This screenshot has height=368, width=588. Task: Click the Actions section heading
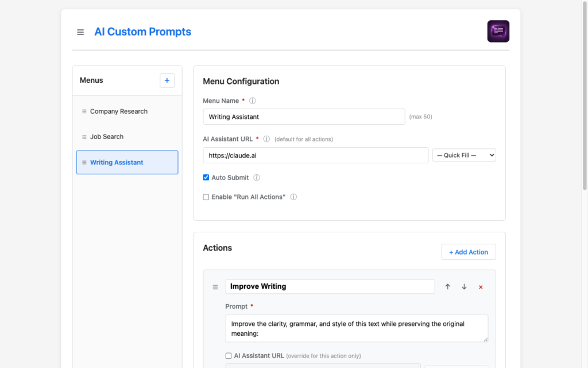point(217,248)
